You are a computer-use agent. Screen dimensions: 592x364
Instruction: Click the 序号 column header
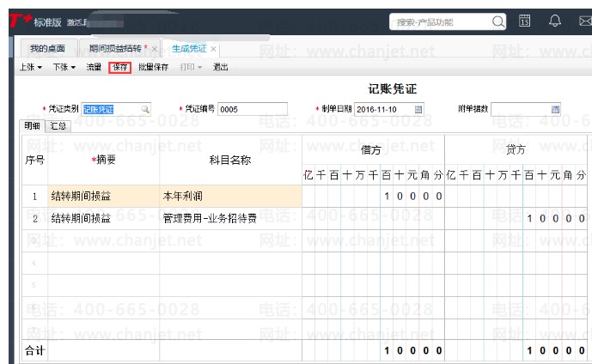[34, 160]
